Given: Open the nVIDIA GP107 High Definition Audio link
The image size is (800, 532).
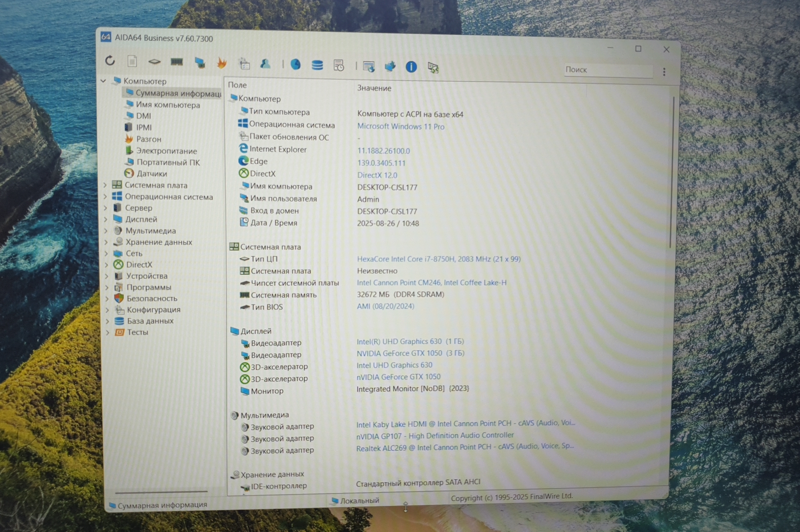Looking at the screenshot, I should tap(434, 436).
